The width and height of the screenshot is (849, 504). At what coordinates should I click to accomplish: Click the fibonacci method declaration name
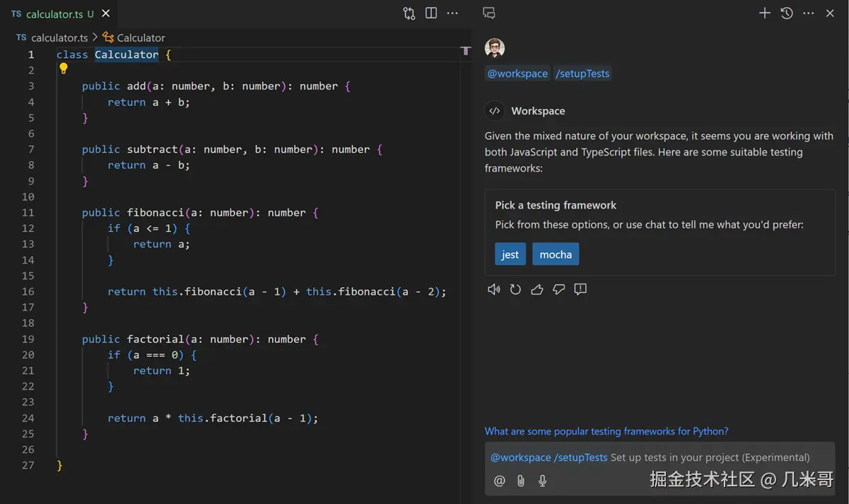(x=156, y=213)
